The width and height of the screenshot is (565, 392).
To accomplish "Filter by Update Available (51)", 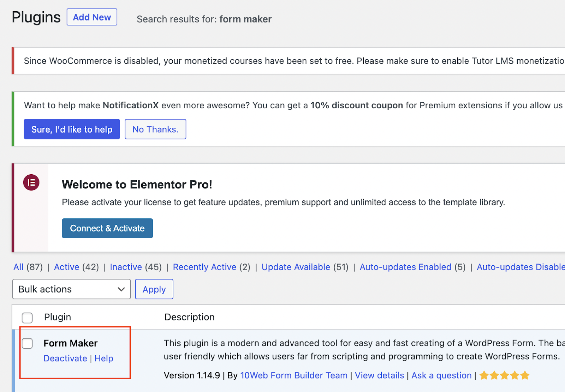I will pos(305,267).
